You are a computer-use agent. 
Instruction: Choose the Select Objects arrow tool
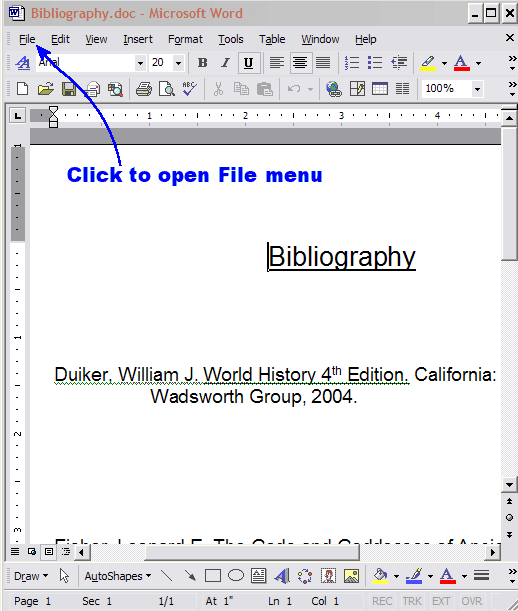(64, 576)
